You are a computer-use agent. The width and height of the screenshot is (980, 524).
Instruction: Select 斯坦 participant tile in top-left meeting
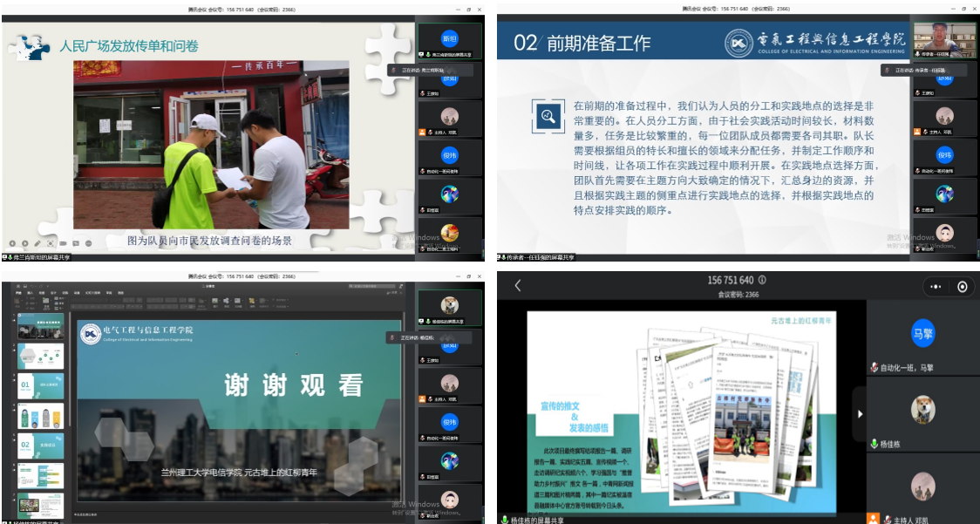(449, 41)
